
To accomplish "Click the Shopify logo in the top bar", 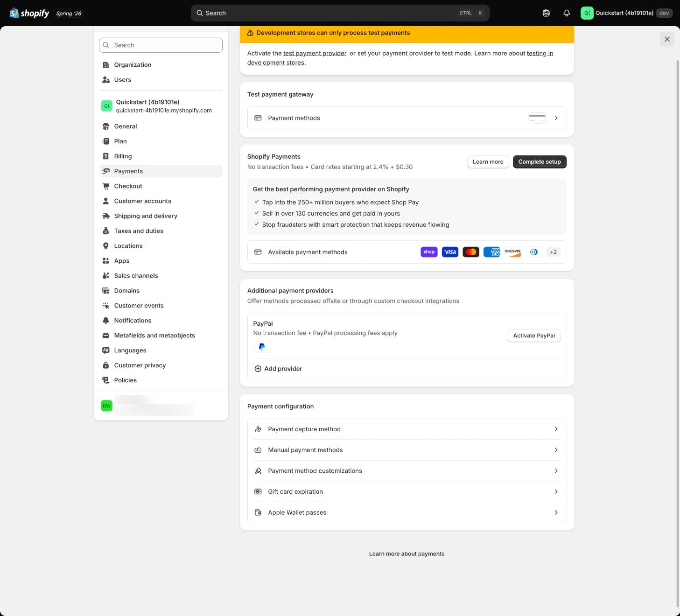I will point(29,13).
